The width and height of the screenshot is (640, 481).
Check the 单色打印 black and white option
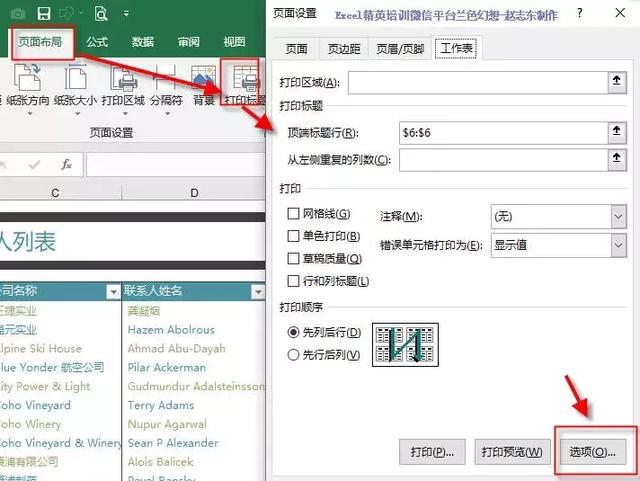coord(294,236)
